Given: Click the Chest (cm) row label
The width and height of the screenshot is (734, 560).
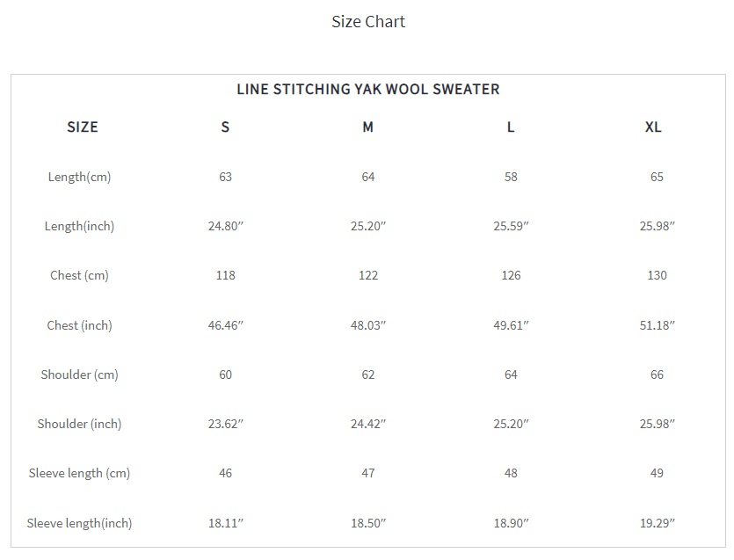Looking at the screenshot, I should point(79,275).
